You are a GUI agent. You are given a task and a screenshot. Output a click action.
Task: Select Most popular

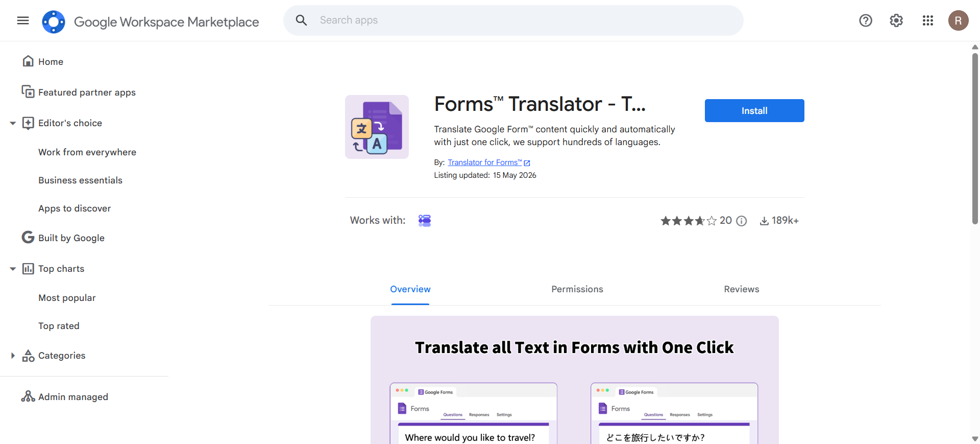pos(67,298)
